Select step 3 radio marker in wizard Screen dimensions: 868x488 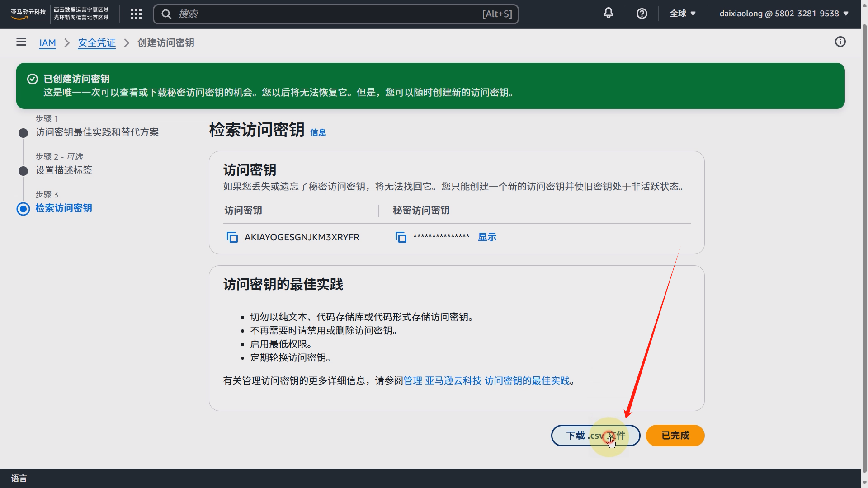24,209
